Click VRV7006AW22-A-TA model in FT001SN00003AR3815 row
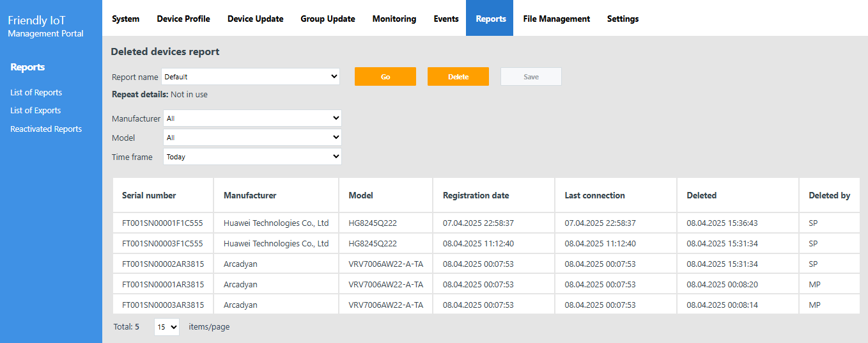868x343 pixels. [385, 305]
